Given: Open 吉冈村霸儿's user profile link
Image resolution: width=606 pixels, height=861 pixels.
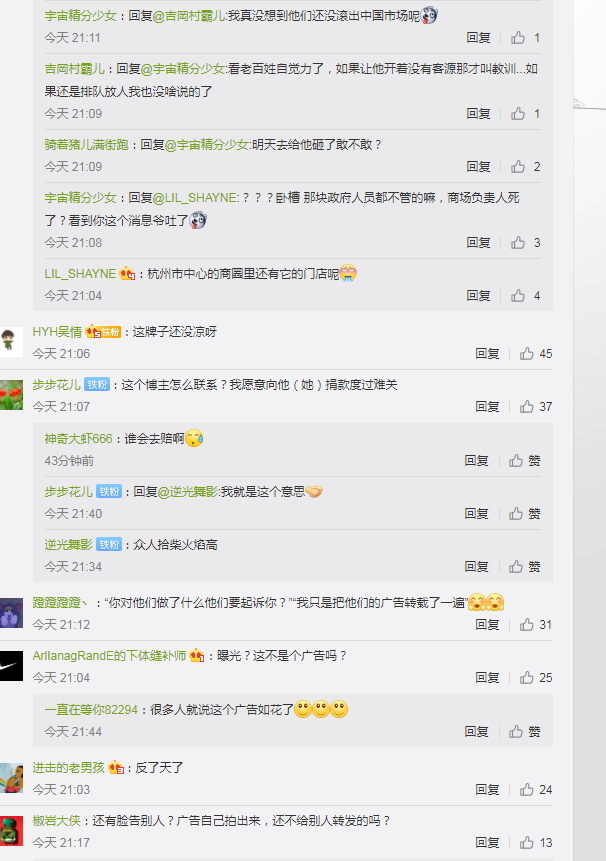Looking at the screenshot, I should (x=75, y=69).
